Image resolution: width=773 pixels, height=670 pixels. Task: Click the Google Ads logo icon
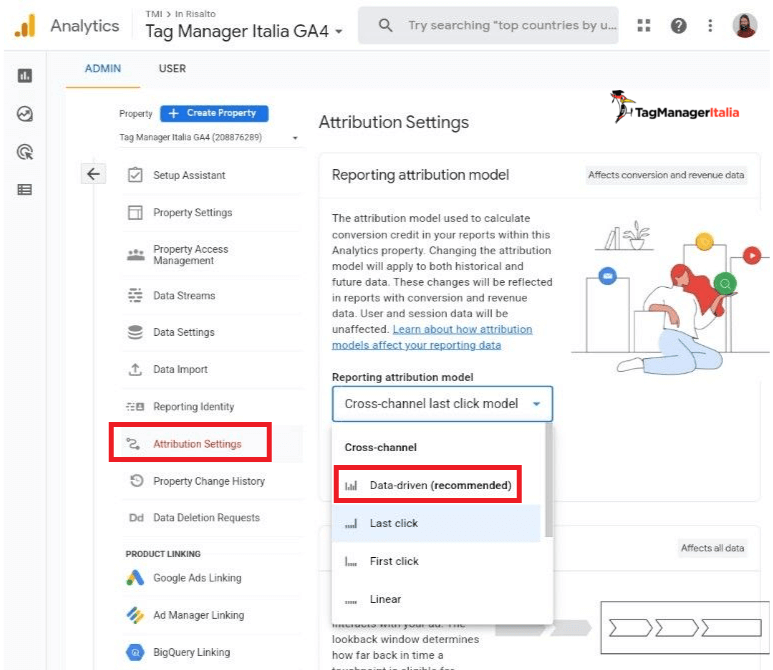(x=135, y=577)
